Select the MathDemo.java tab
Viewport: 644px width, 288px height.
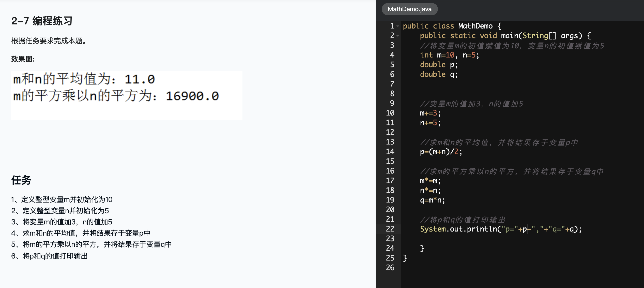click(409, 9)
